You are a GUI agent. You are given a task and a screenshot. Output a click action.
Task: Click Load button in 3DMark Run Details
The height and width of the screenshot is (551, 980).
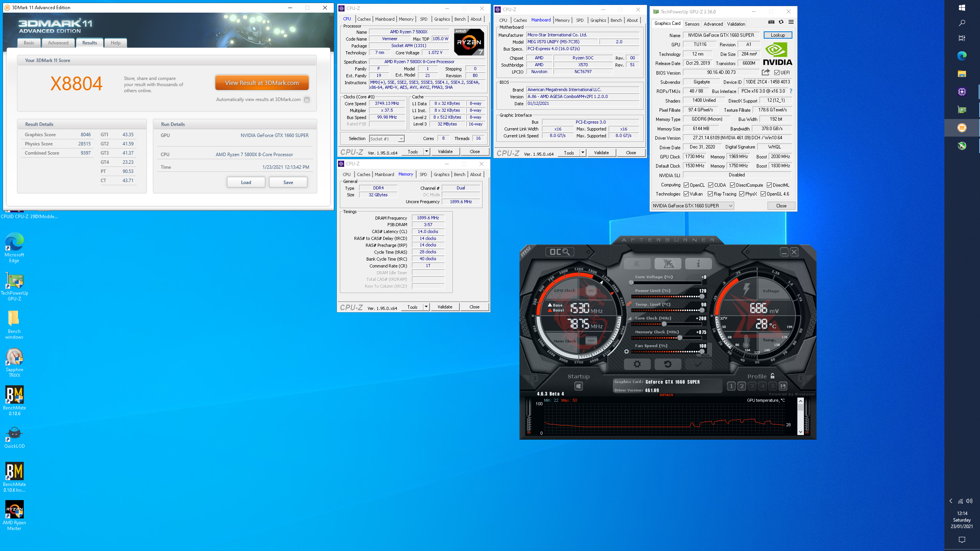point(246,183)
